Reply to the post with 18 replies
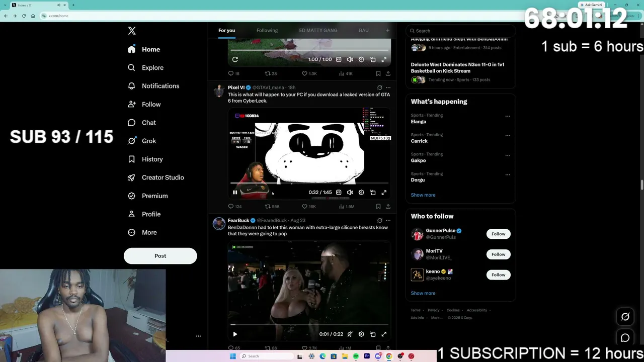644x362 pixels. point(234,73)
